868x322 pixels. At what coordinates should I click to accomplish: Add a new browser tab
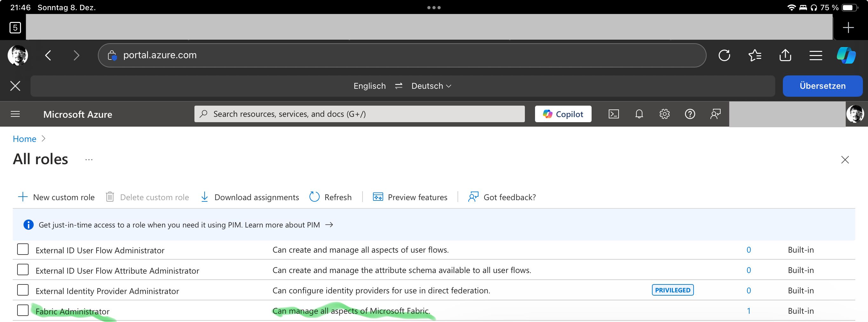[x=848, y=27]
